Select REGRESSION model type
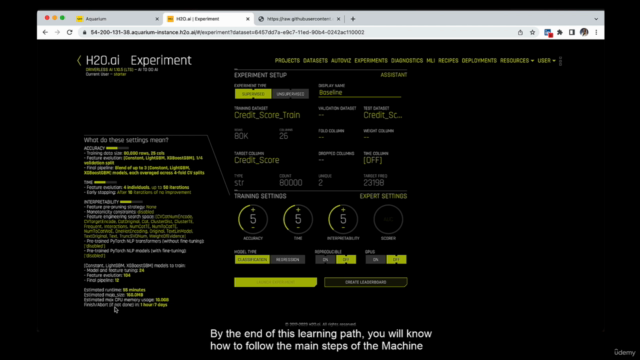The height and width of the screenshot is (360, 640). (x=287, y=260)
